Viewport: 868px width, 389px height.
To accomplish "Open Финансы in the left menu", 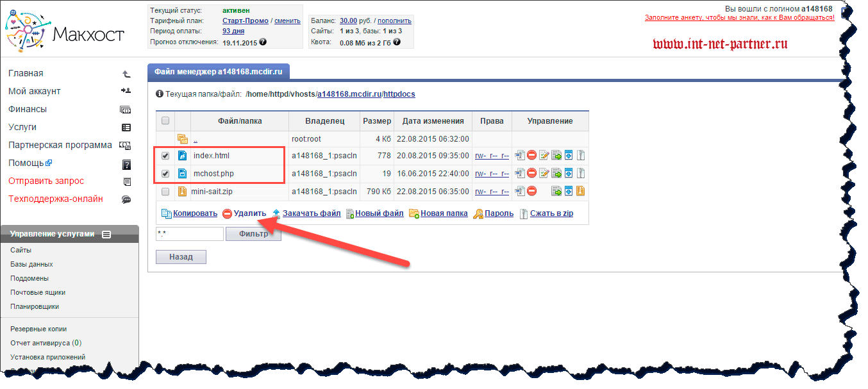I will pyautogui.click(x=28, y=110).
